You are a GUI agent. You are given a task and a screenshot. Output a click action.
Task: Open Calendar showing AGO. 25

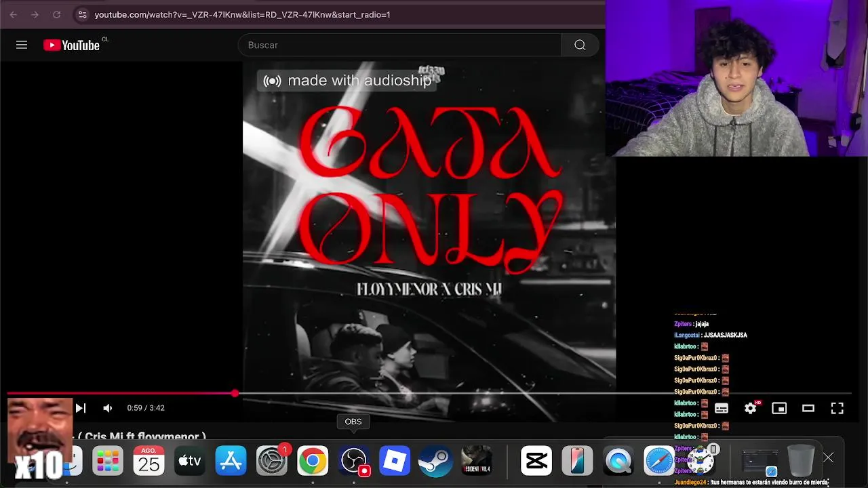pyautogui.click(x=149, y=462)
